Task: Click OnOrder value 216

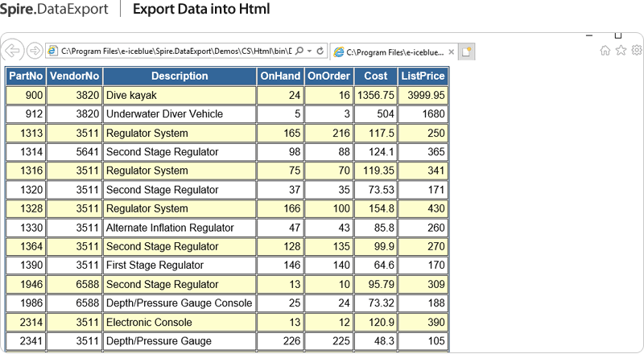Action: [x=328, y=133]
